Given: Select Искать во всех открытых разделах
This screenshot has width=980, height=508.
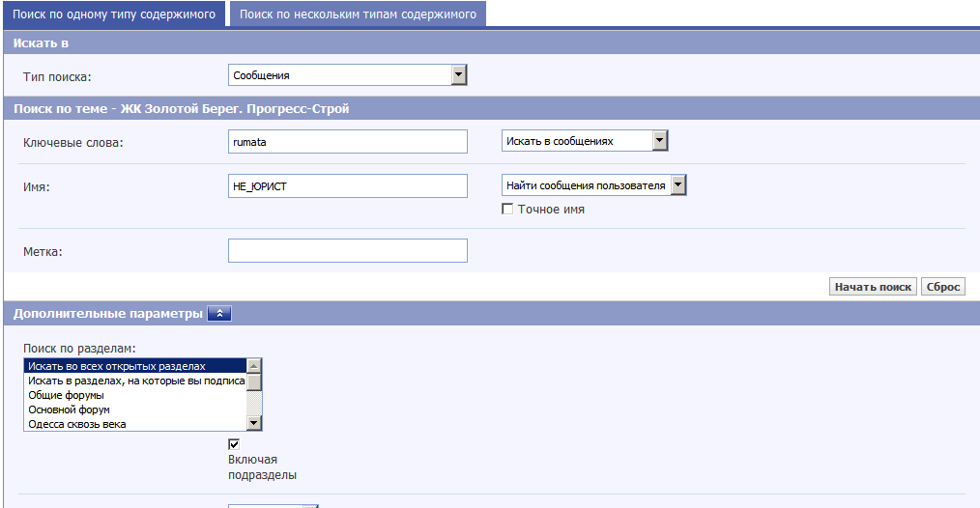Looking at the screenshot, I should click(135, 366).
